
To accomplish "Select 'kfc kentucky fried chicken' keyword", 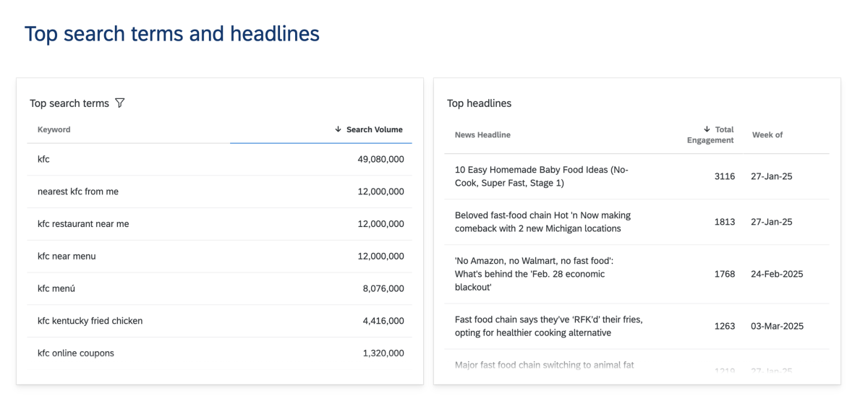I will pos(90,321).
